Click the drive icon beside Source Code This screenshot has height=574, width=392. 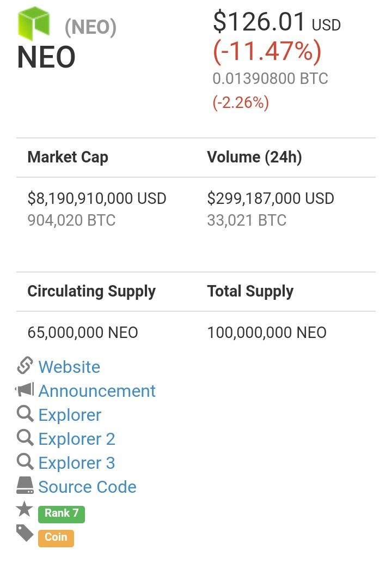pyautogui.click(x=25, y=485)
